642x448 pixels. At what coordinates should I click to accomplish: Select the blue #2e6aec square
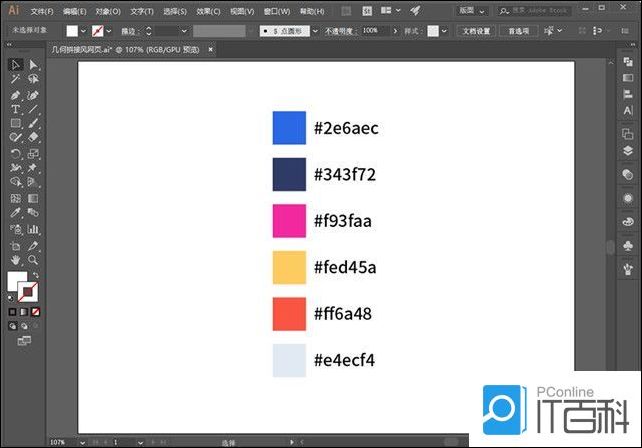pos(289,128)
